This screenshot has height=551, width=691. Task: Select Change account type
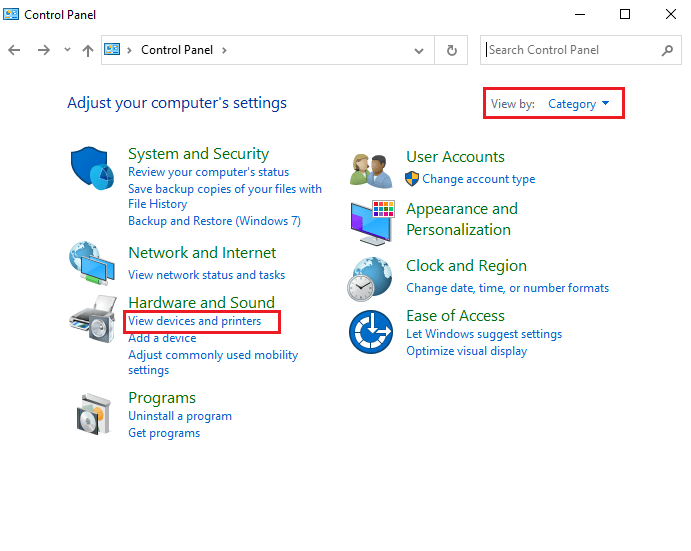[x=479, y=179]
